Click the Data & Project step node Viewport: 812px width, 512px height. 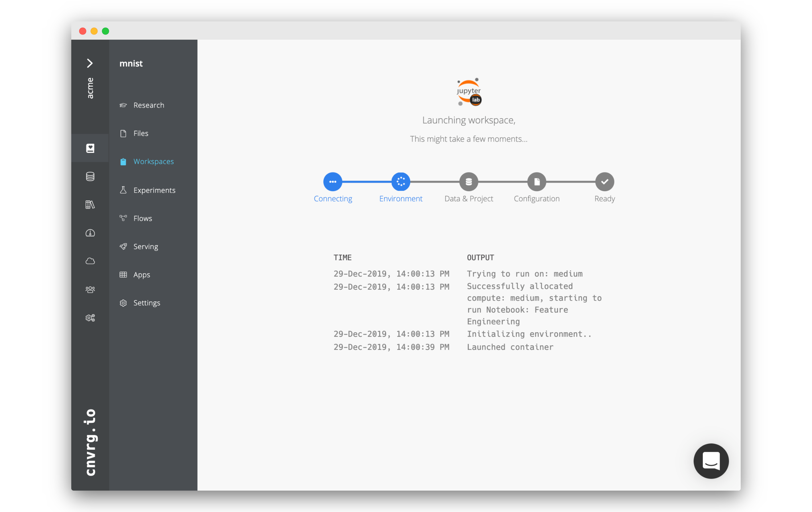(x=468, y=181)
